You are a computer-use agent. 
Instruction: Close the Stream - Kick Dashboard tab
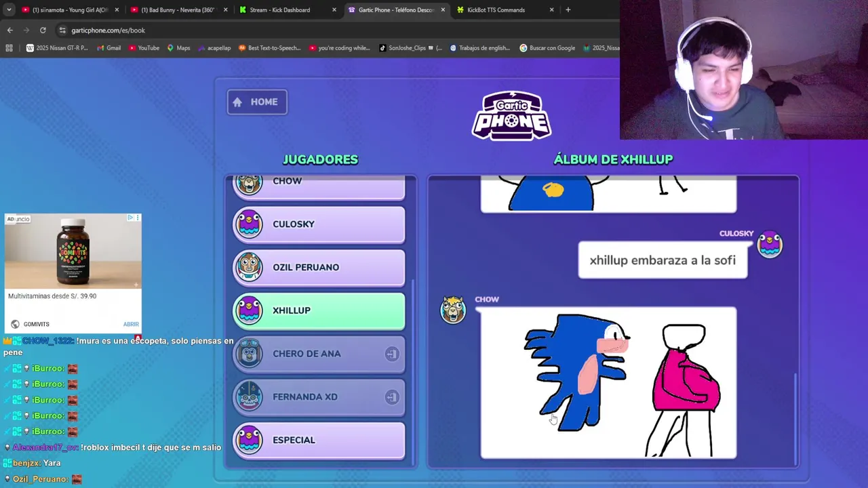334,9
